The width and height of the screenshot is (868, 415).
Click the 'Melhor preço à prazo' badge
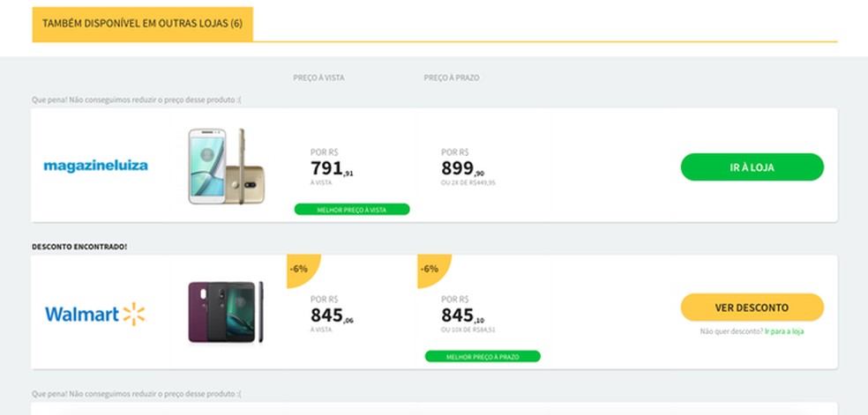[483, 357]
